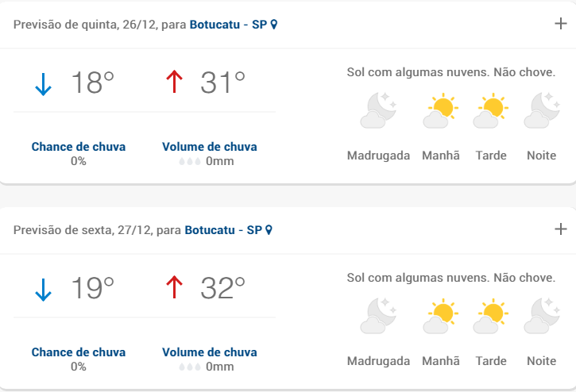The image size is (576, 392).
Task: Select Manhã sun icon for Friday
Action: (440, 316)
